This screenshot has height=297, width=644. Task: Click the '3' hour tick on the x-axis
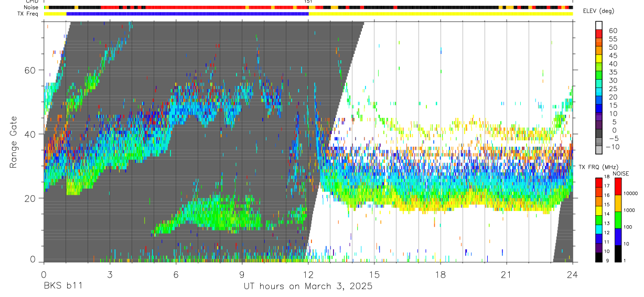110,274
